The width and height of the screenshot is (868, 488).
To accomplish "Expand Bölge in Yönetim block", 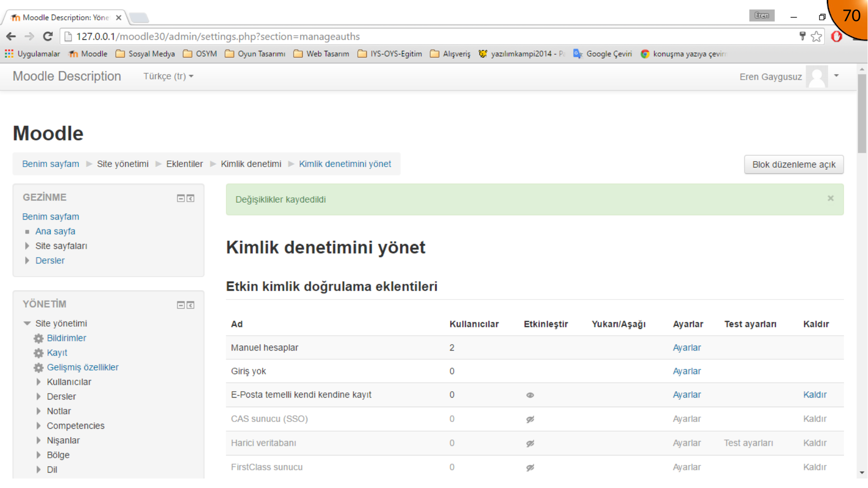I will [x=38, y=455].
